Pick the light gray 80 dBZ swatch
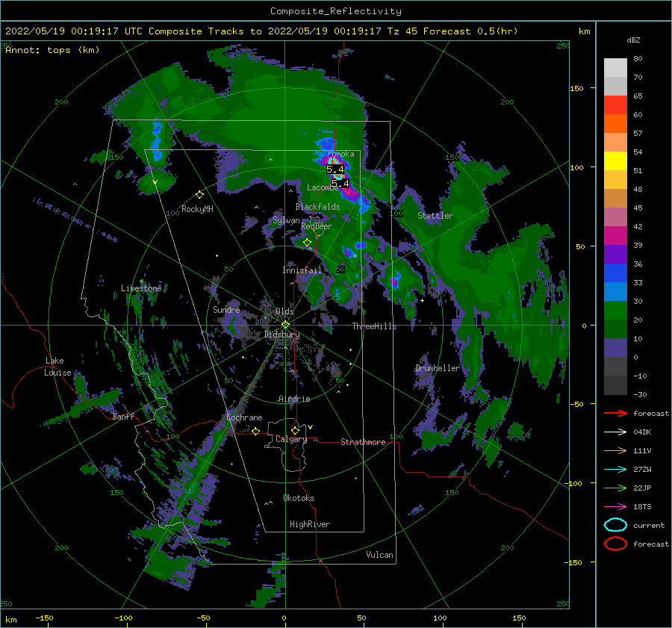This screenshot has width=672, height=628. (x=615, y=67)
